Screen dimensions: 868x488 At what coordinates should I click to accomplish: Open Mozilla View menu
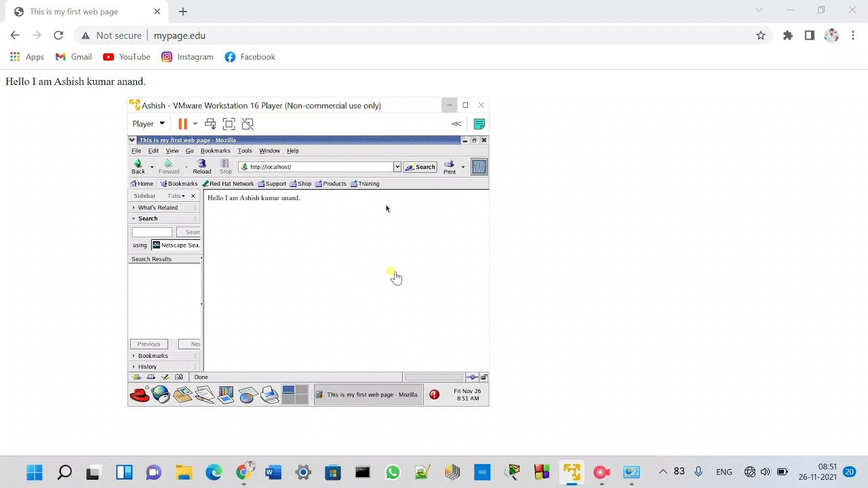point(172,150)
